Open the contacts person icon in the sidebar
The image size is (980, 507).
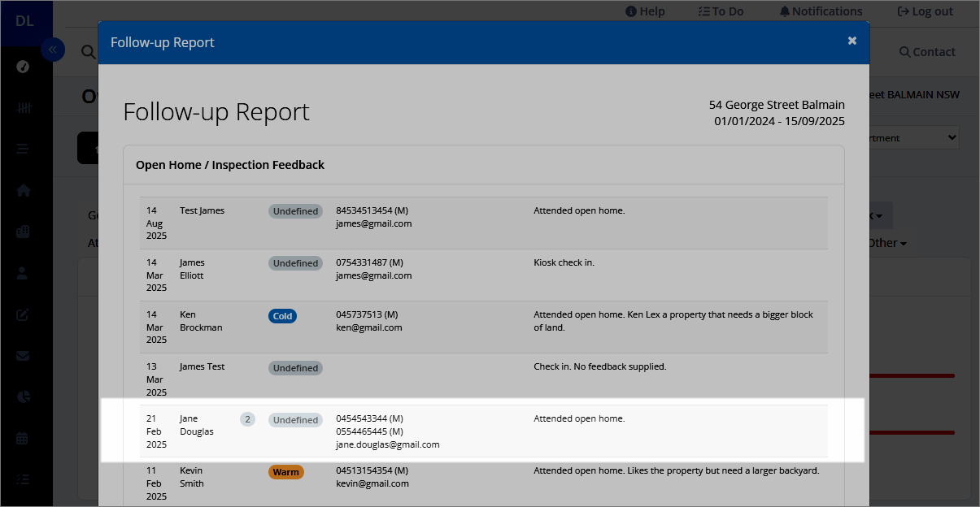23,273
